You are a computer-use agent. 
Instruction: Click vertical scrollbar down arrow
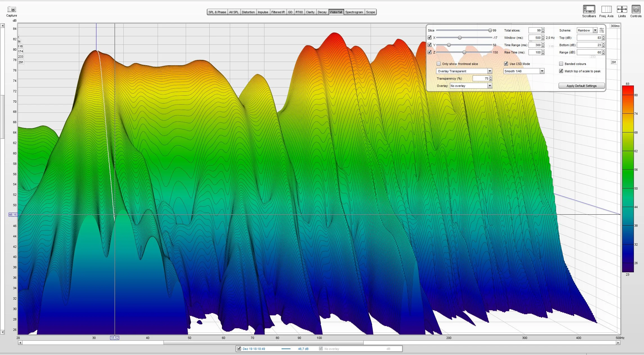click(x=3, y=332)
